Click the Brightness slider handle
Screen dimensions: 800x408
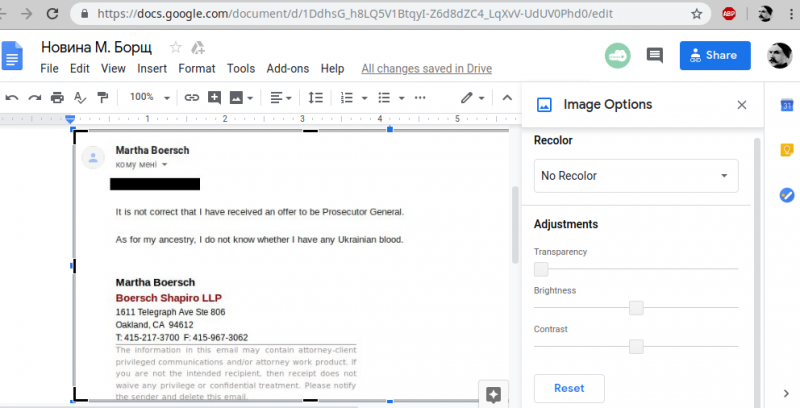pos(636,308)
